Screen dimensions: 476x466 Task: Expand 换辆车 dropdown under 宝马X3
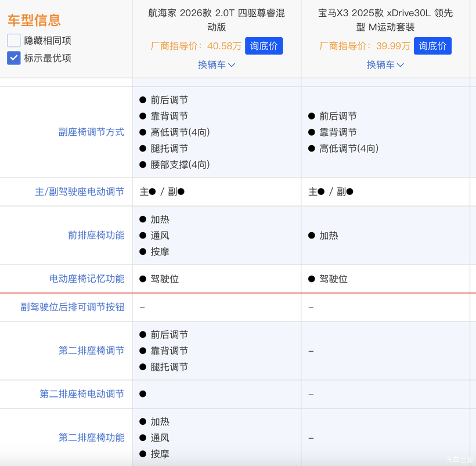[x=385, y=65]
